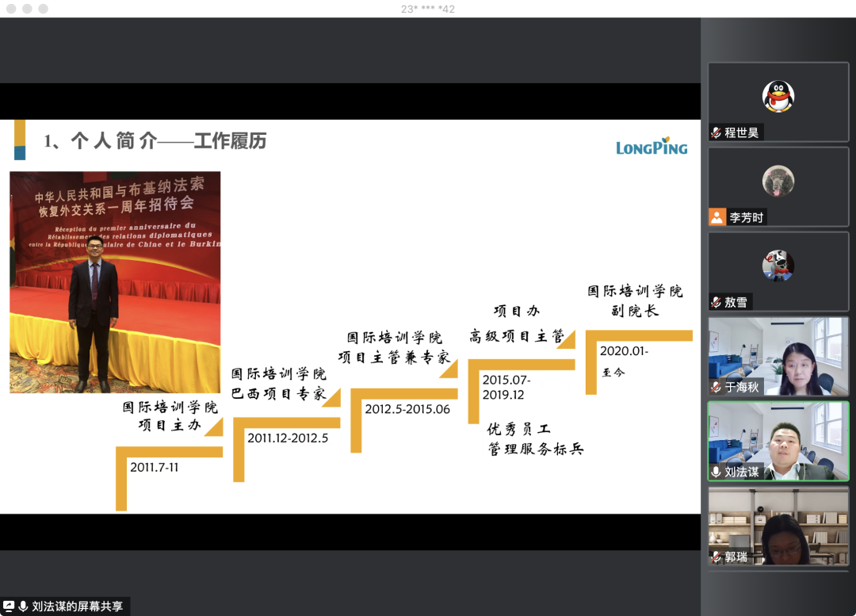Click the LongPing logo on the slide
The width and height of the screenshot is (856, 616).
pyautogui.click(x=652, y=147)
